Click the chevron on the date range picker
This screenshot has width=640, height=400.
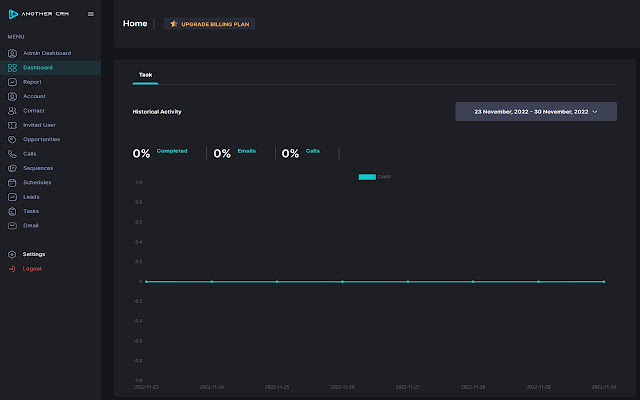click(595, 112)
